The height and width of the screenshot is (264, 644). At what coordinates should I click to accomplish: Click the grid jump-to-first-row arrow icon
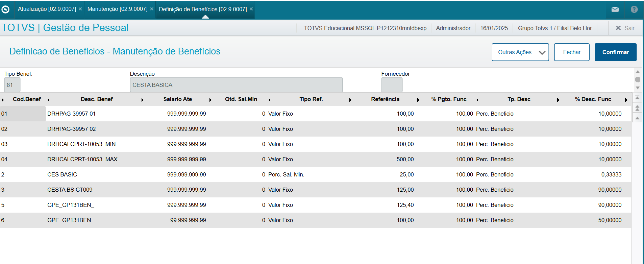pos(637,98)
